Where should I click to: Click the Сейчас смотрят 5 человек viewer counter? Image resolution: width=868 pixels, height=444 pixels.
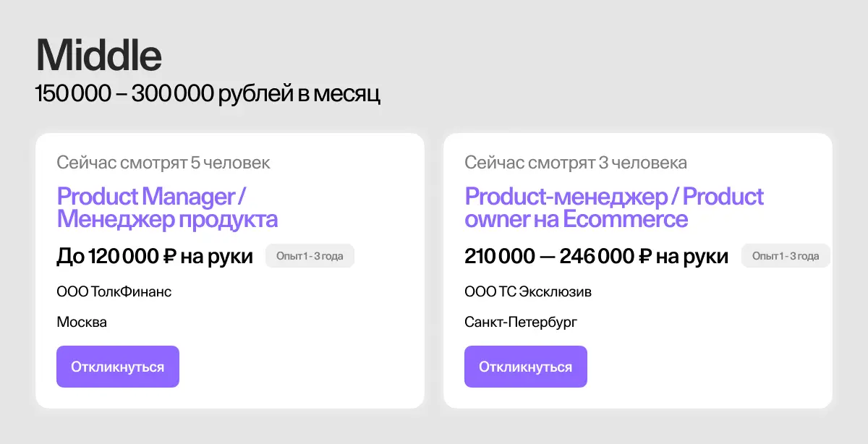164,163
